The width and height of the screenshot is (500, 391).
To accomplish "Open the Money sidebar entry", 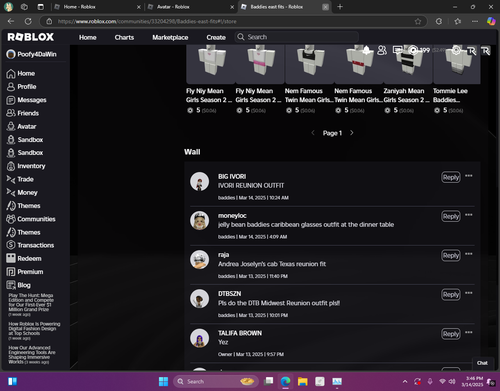I will point(22,192).
